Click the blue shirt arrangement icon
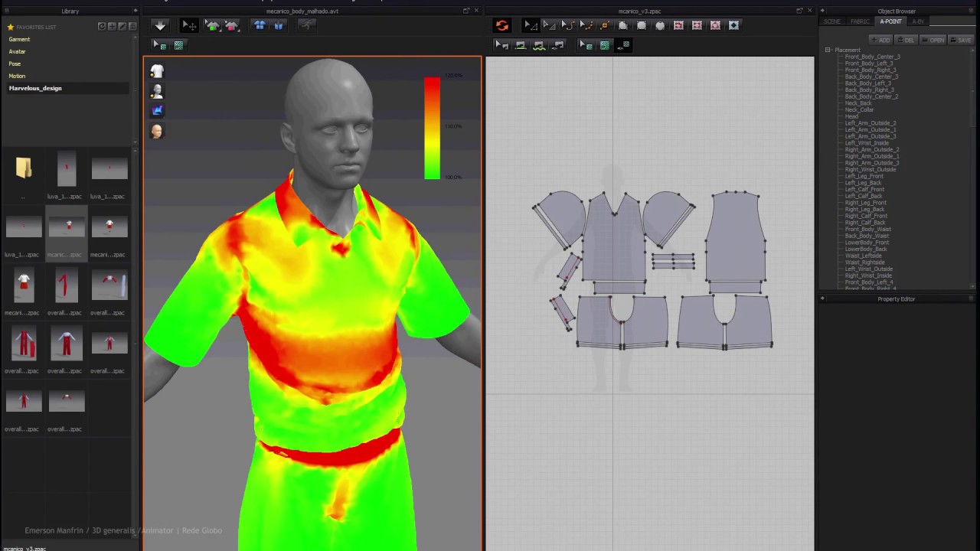This screenshot has height=551, width=980. (x=260, y=25)
